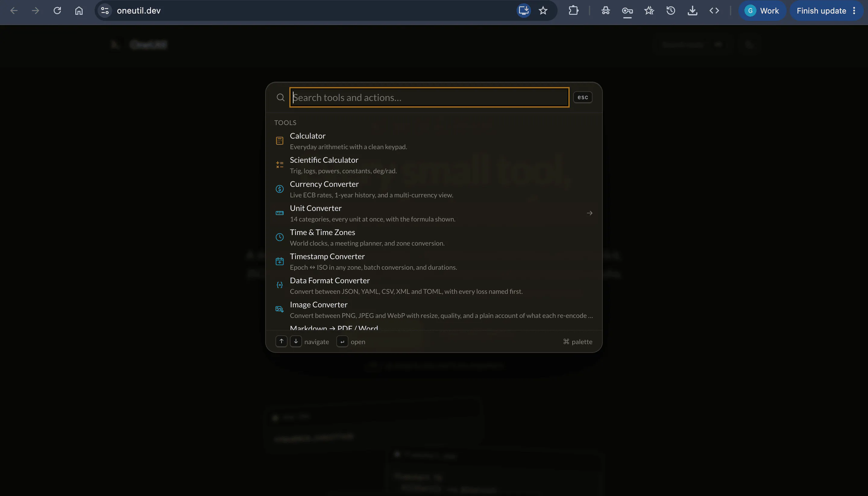Click the arrow on the Unit Converter row
868x496 pixels.
click(x=589, y=213)
